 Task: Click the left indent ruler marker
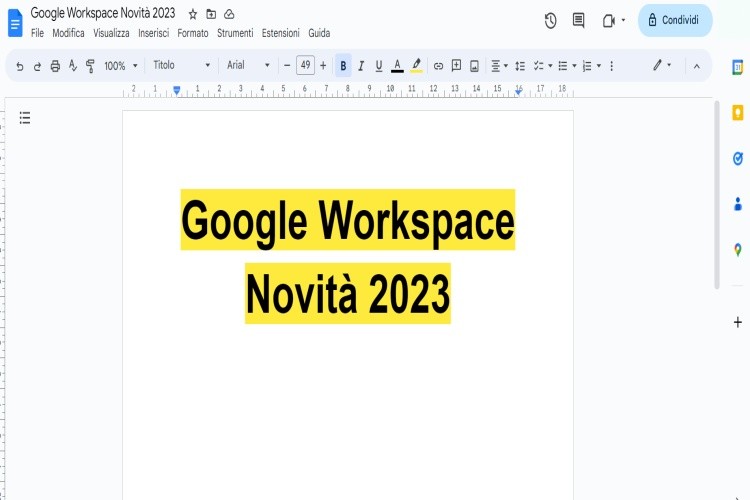click(176, 90)
